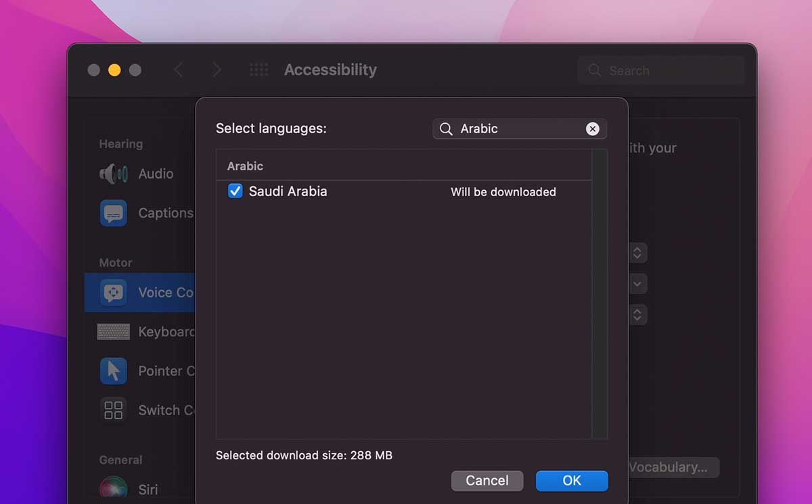Click the magnifying glass in the languages search field

pyautogui.click(x=447, y=129)
